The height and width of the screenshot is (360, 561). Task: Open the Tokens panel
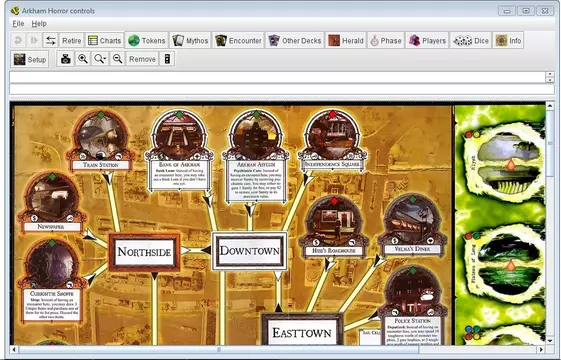(x=147, y=40)
